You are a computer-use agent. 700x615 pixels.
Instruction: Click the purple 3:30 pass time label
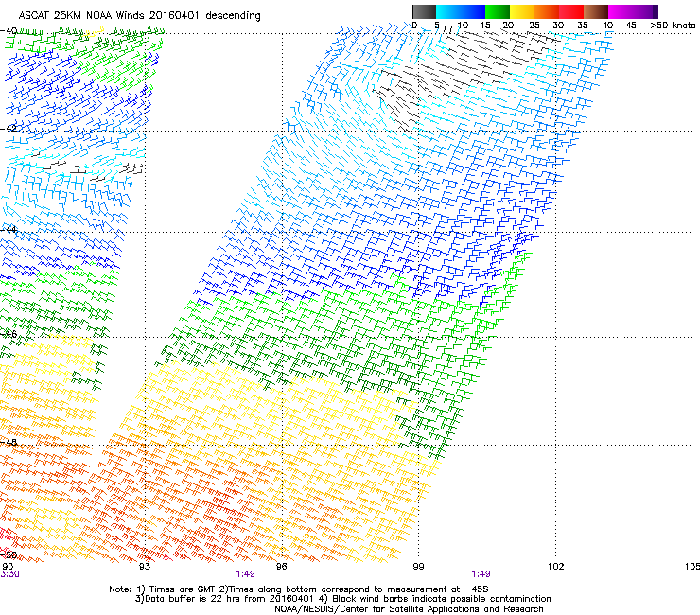9,574
